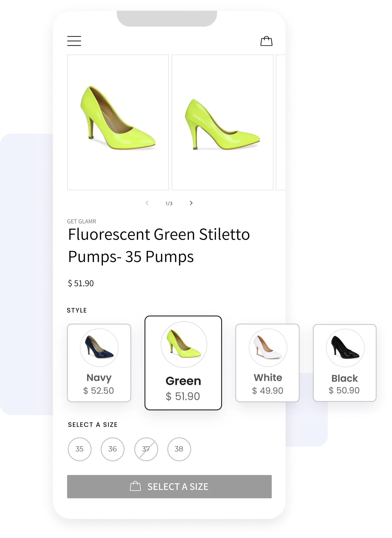Open the shopping bag cart icon
This screenshot has height=538, width=392.
(266, 41)
